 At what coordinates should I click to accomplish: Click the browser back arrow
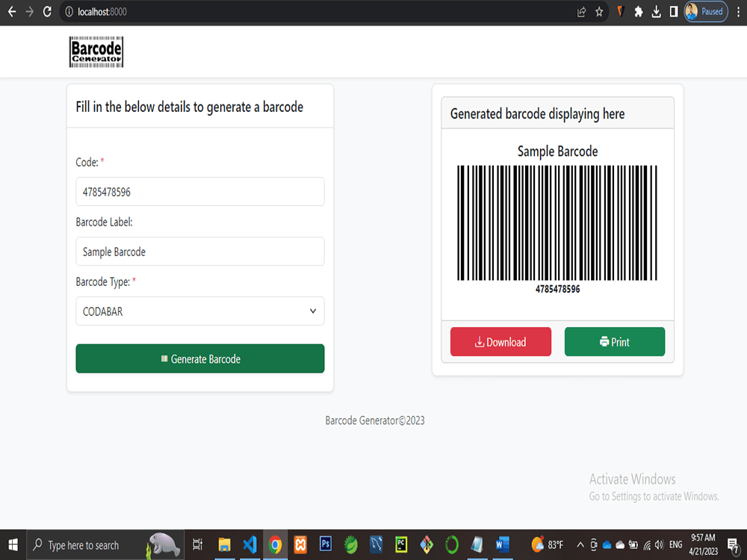pos(12,11)
